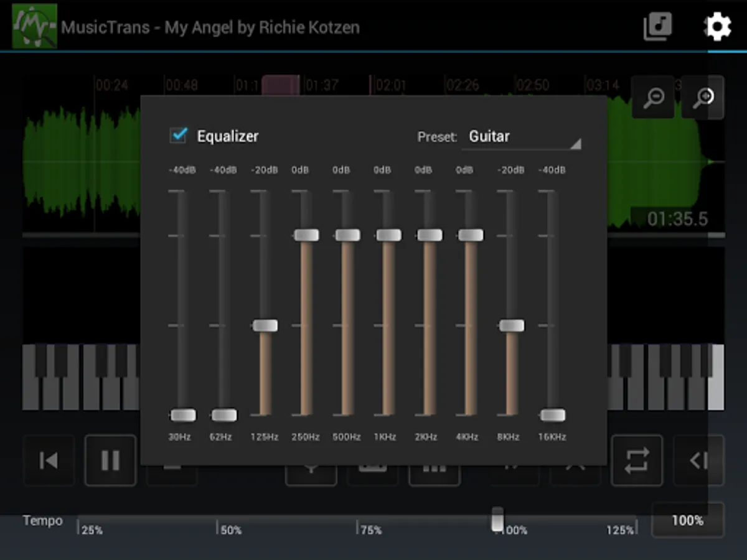Open the Preset dropdown showing Guitar
747x560 pixels.
522,137
